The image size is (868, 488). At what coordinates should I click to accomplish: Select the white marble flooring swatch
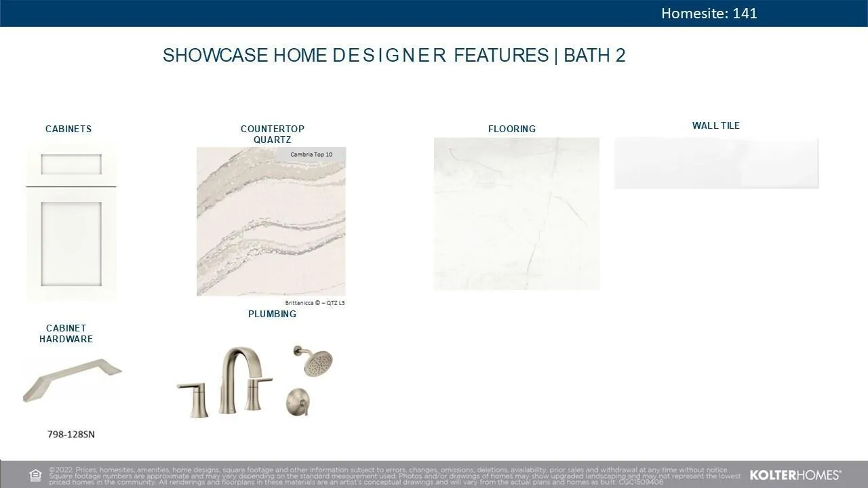pos(516,213)
